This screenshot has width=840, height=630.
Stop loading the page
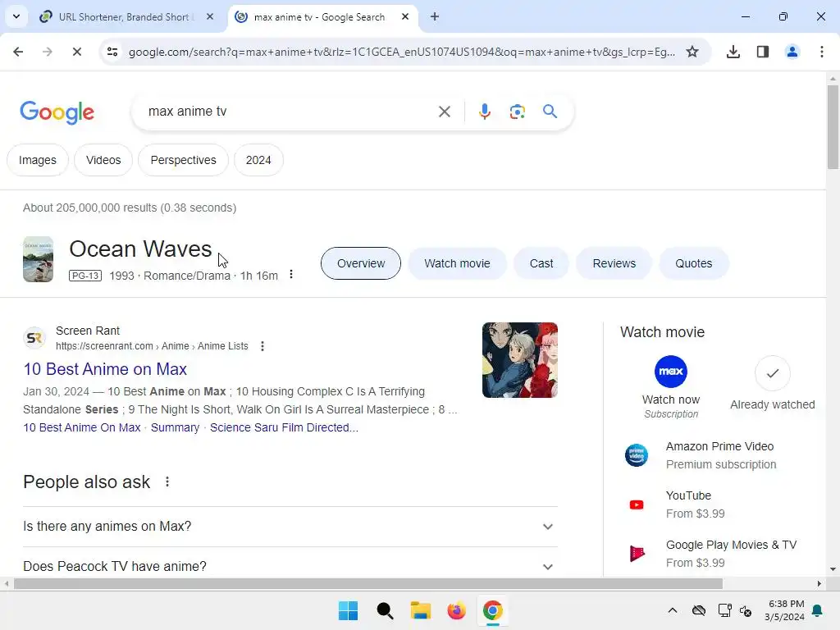click(76, 52)
